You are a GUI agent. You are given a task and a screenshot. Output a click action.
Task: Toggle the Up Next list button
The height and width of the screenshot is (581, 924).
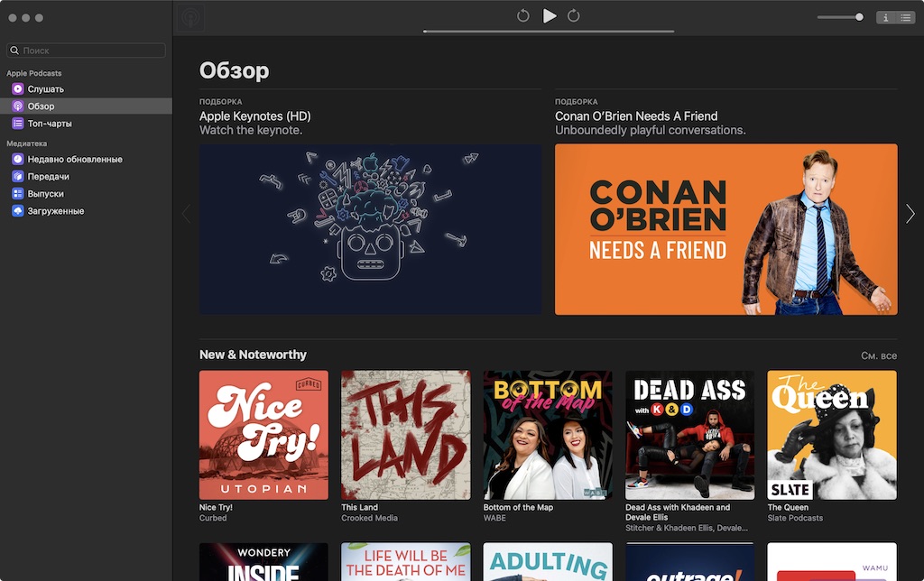point(905,18)
